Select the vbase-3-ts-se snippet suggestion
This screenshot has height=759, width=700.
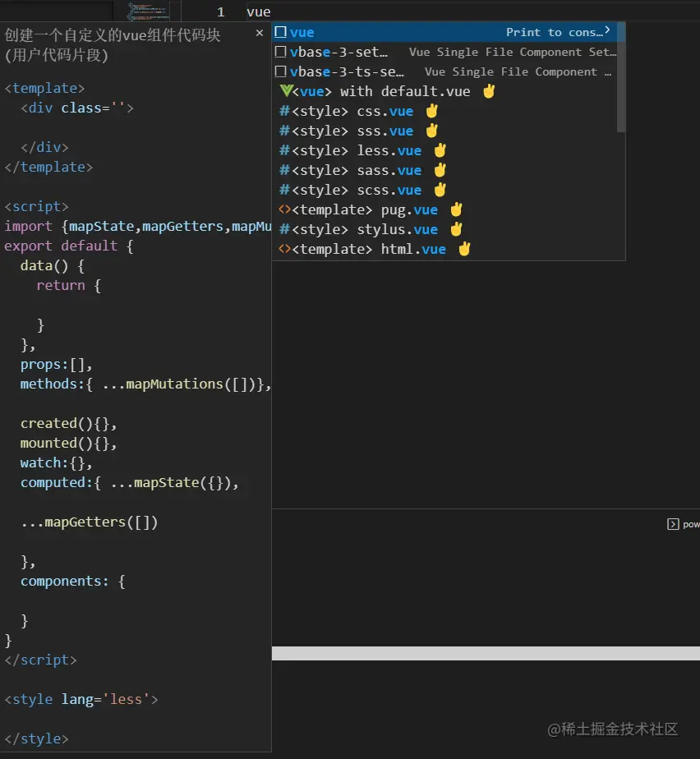pyautogui.click(x=444, y=71)
